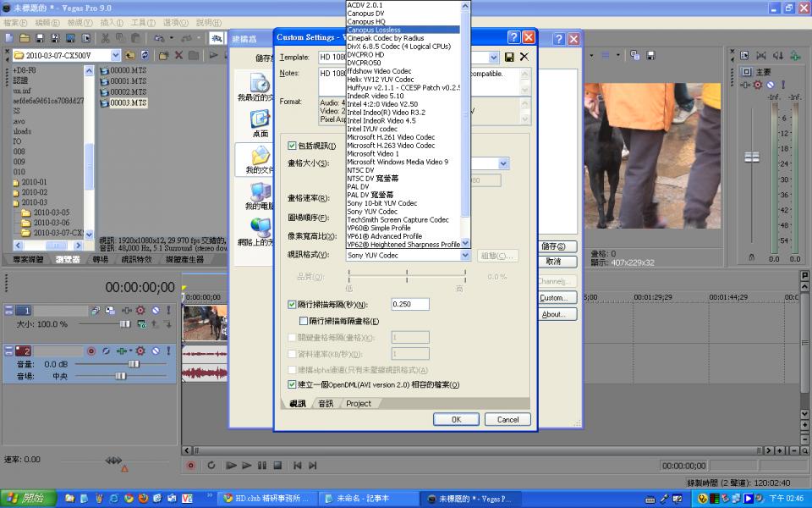Screen dimensions: 812x508
Task: Click the OK button in Custom Settings
Action: [456, 419]
